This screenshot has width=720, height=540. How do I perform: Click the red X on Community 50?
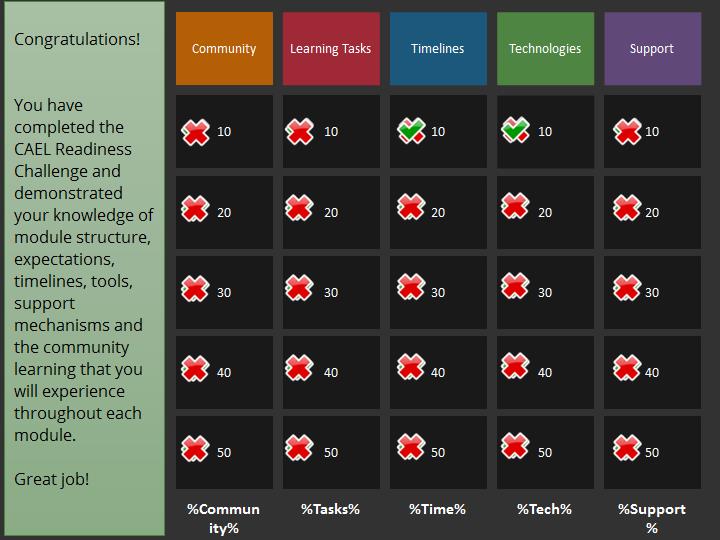(196, 448)
